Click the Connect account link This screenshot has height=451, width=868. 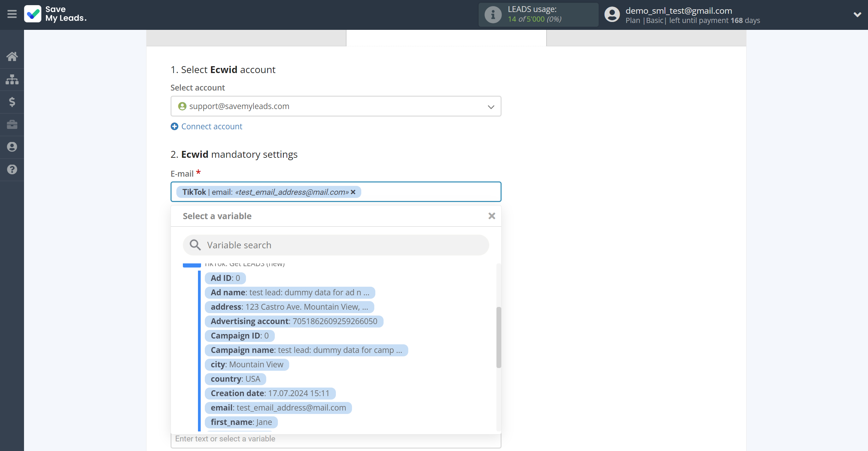tap(212, 127)
